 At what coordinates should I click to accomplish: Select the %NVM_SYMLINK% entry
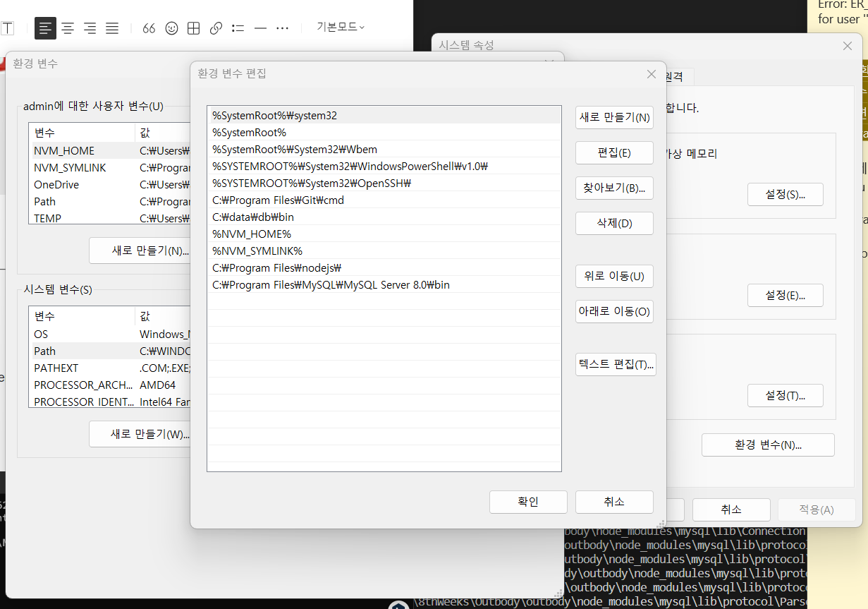(384, 251)
